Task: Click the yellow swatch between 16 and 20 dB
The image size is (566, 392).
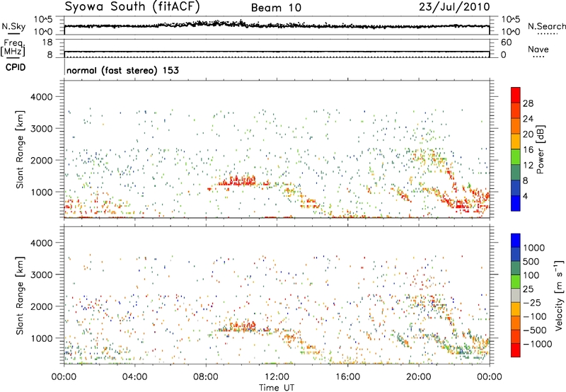Action: pos(516,142)
